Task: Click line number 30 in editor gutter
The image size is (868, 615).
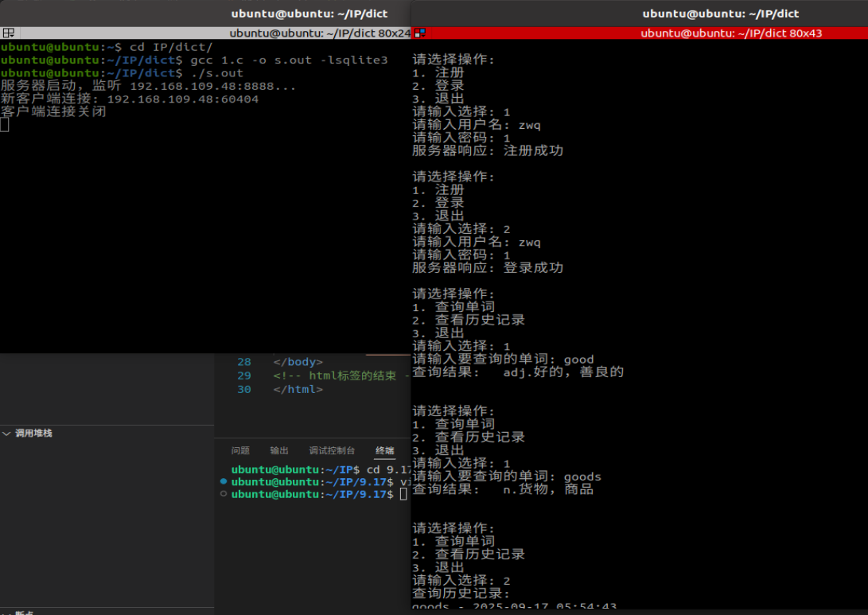Action: [x=244, y=390]
